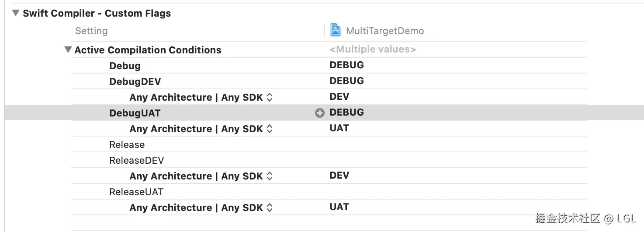Click the plus icon in DebugUAT row
The height and width of the screenshot is (232, 644).
(x=320, y=113)
